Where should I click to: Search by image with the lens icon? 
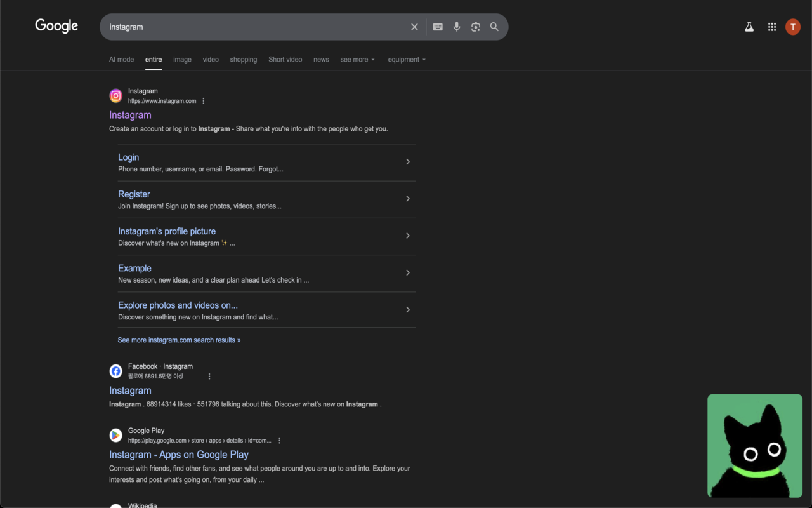pyautogui.click(x=476, y=27)
